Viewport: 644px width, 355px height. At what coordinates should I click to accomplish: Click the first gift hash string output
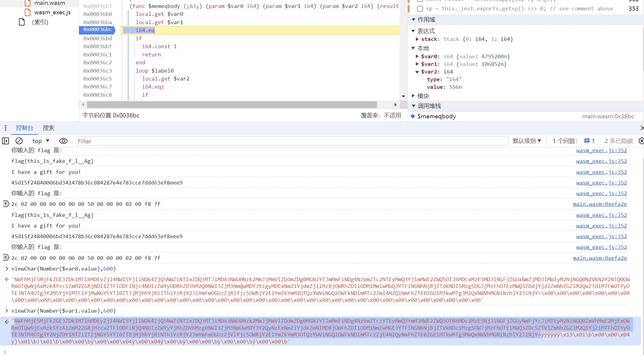point(97,183)
